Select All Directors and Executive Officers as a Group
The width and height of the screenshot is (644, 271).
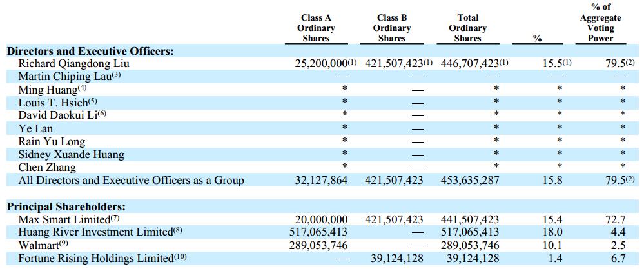point(132,181)
